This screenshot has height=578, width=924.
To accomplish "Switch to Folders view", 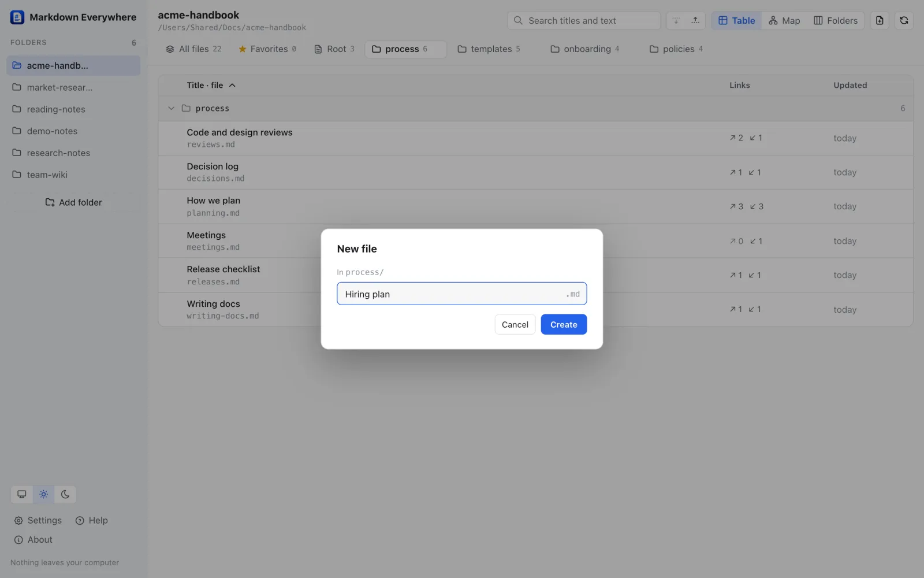I will pyautogui.click(x=836, y=21).
